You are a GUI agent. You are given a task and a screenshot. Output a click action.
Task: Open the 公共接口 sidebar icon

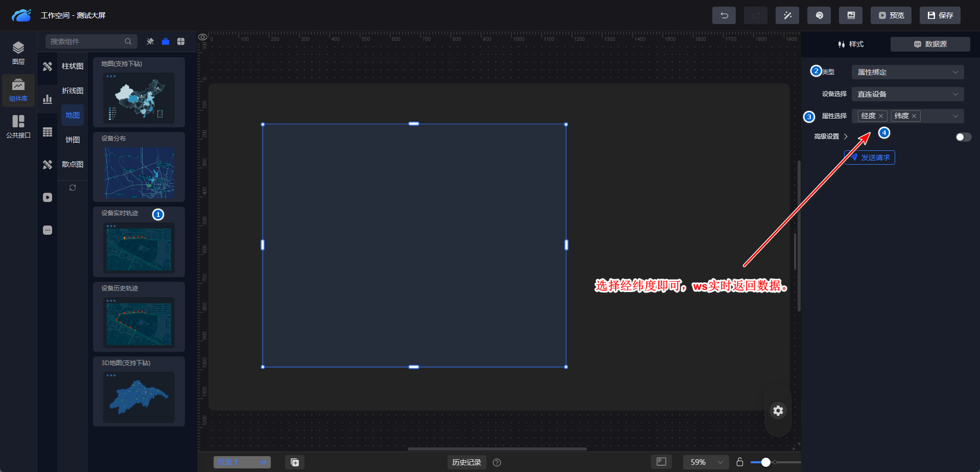(x=18, y=126)
